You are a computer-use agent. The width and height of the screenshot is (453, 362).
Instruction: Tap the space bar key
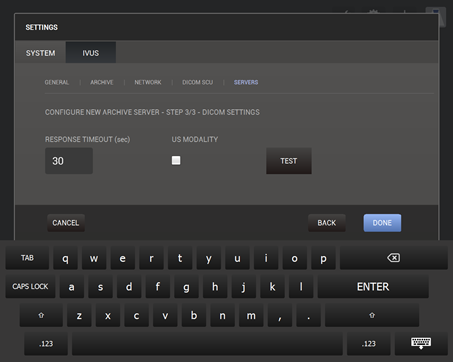tap(207, 343)
